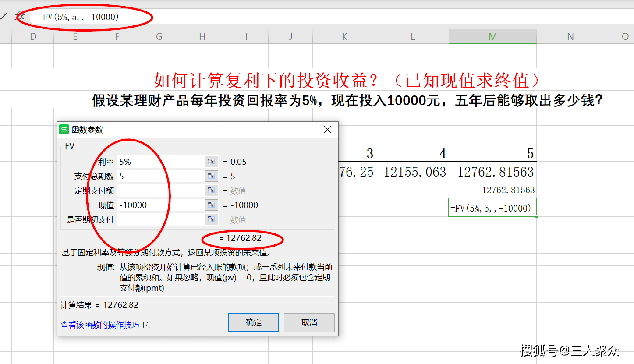This screenshot has width=634, height=364.
Task: Click the 定期支付额 field label
Action: pyautogui.click(x=94, y=191)
